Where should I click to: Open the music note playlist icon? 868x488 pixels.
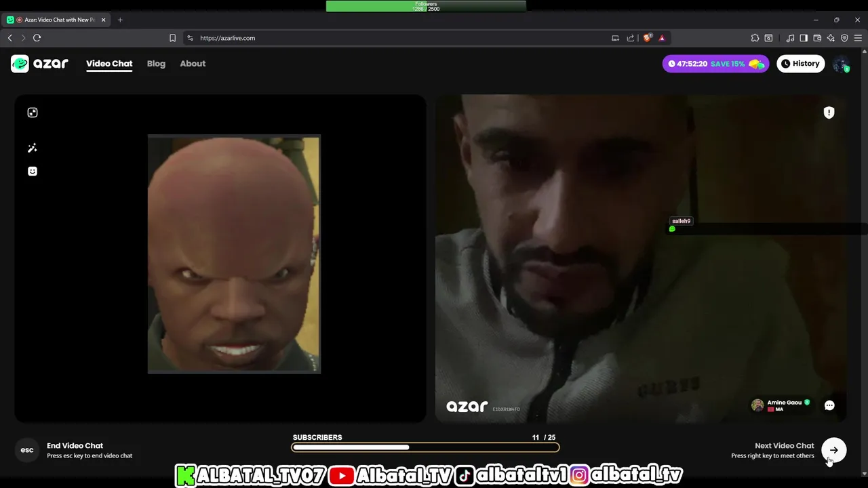790,38
